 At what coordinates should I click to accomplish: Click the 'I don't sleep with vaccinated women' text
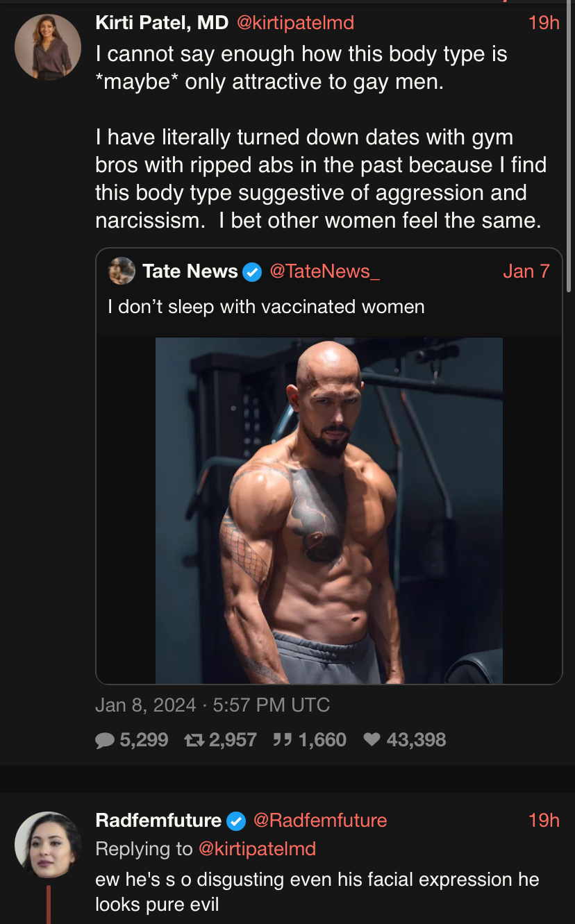coord(266,306)
